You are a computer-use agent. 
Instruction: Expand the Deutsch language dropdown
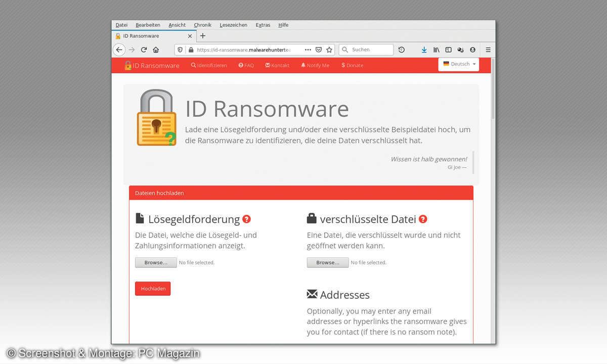[x=459, y=64]
